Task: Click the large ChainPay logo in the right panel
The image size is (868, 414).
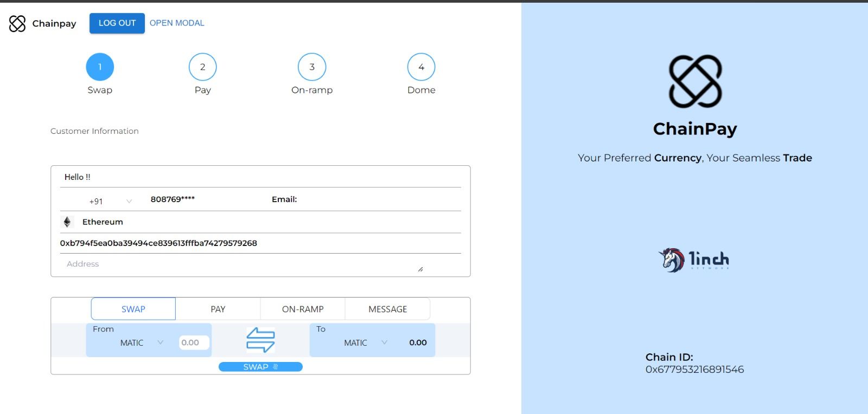Action: 695,81
